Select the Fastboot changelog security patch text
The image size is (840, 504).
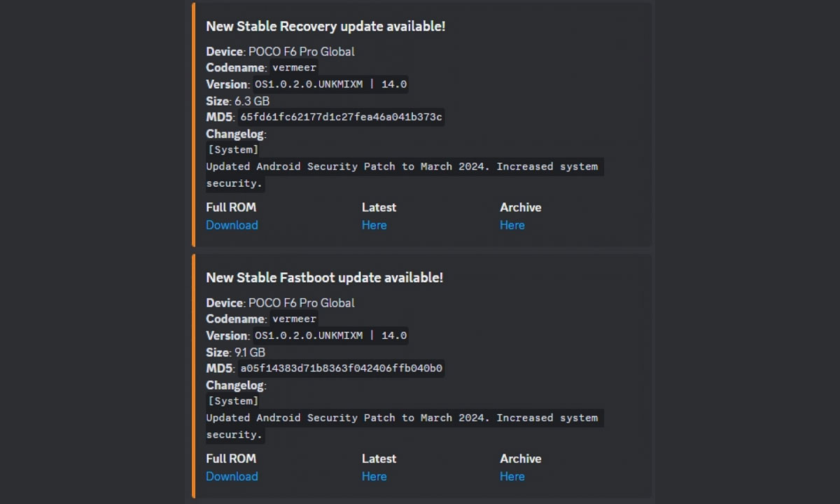(x=404, y=426)
